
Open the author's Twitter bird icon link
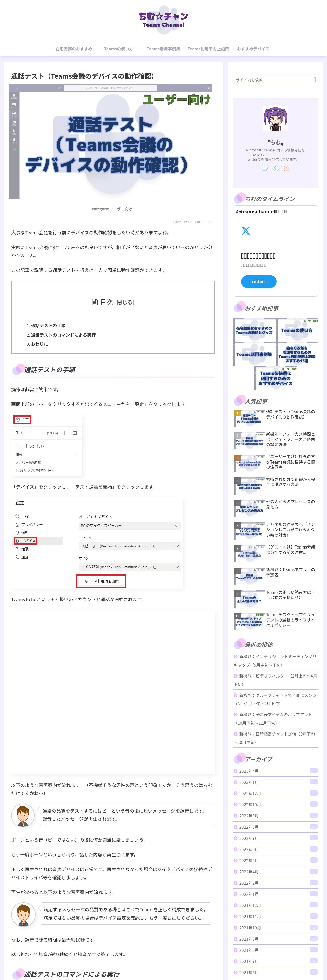265,168
